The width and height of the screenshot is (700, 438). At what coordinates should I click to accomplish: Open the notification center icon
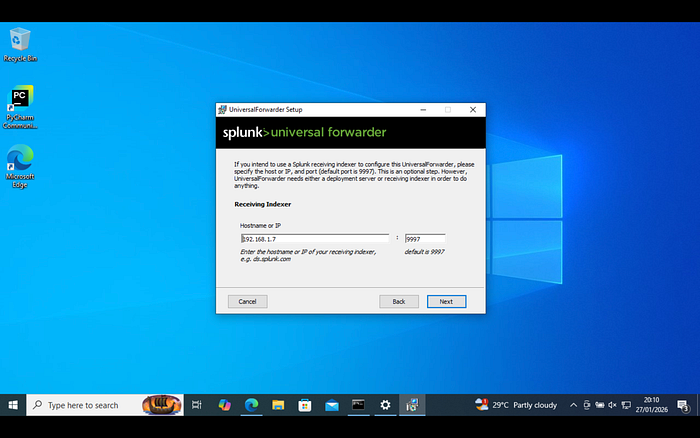683,405
